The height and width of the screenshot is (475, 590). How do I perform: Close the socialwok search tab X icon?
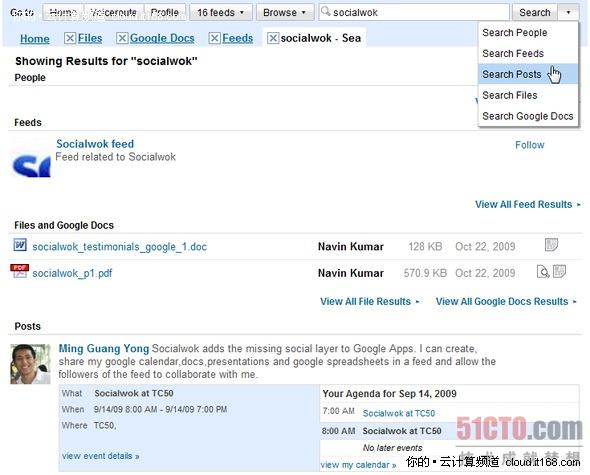click(x=273, y=38)
